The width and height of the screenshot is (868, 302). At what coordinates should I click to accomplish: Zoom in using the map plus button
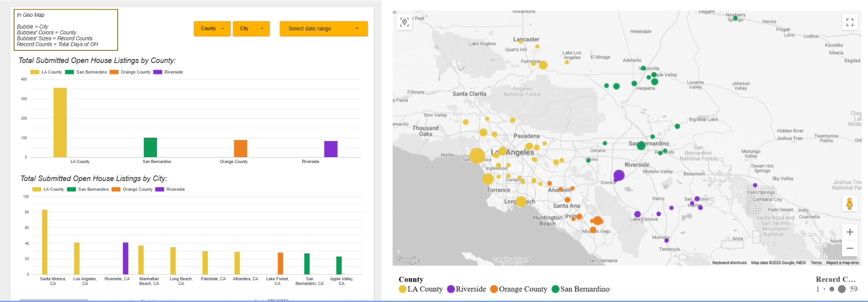point(849,232)
